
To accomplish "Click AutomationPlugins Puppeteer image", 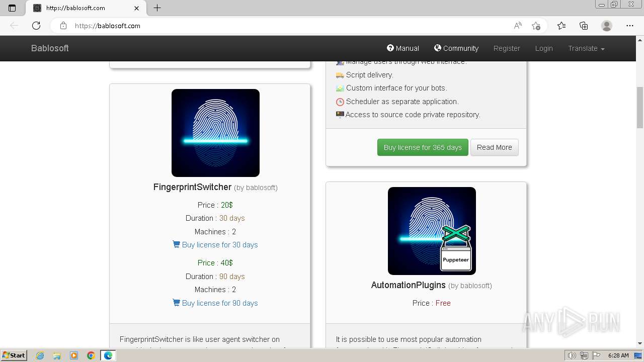I will (432, 231).
